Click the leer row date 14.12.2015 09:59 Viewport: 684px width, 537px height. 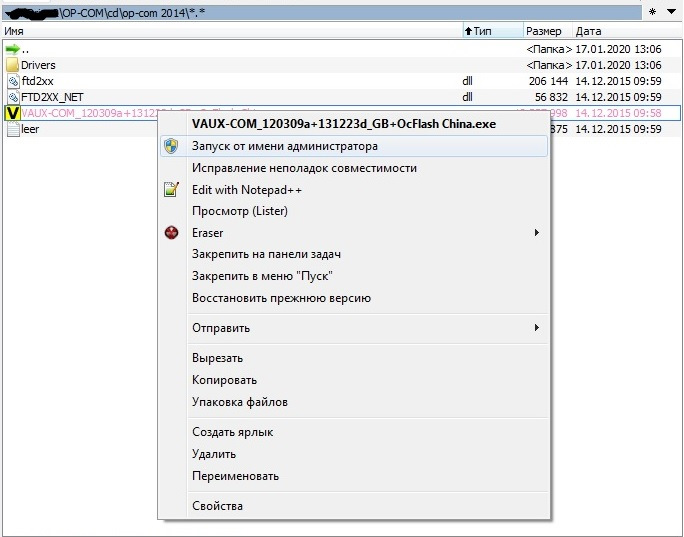click(618, 129)
